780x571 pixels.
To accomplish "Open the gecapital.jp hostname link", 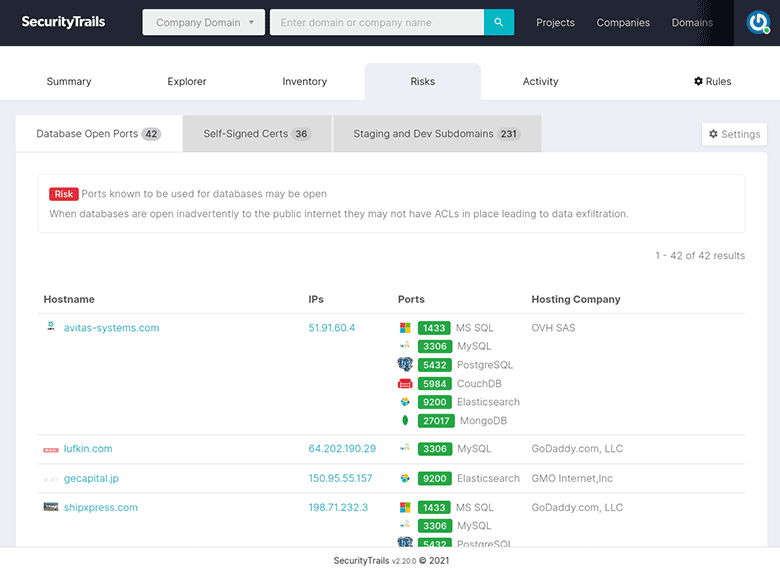I will coord(91,478).
